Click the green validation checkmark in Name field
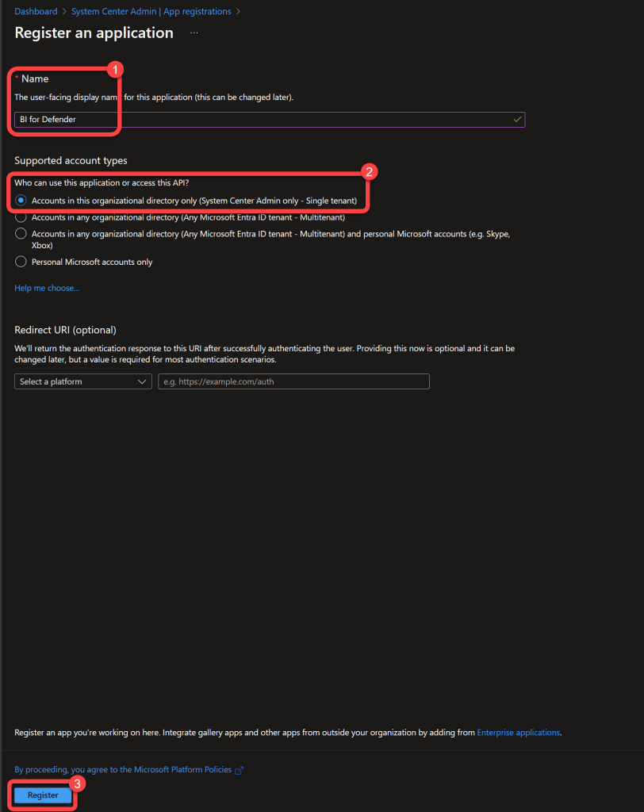Viewport: 644px width, 812px height. (517, 119)
